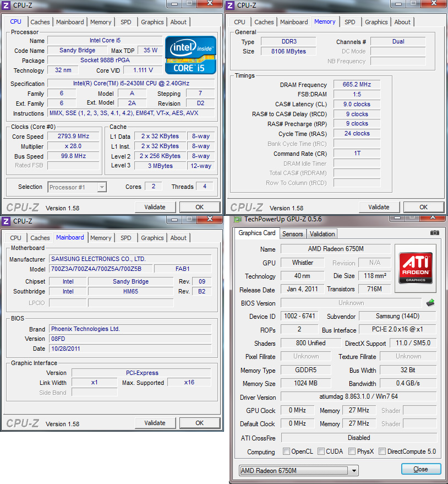Click OK in the CPU tab window
Image resolution: width=448 pixels, height=484 pixels.
(x=200, y=207)
